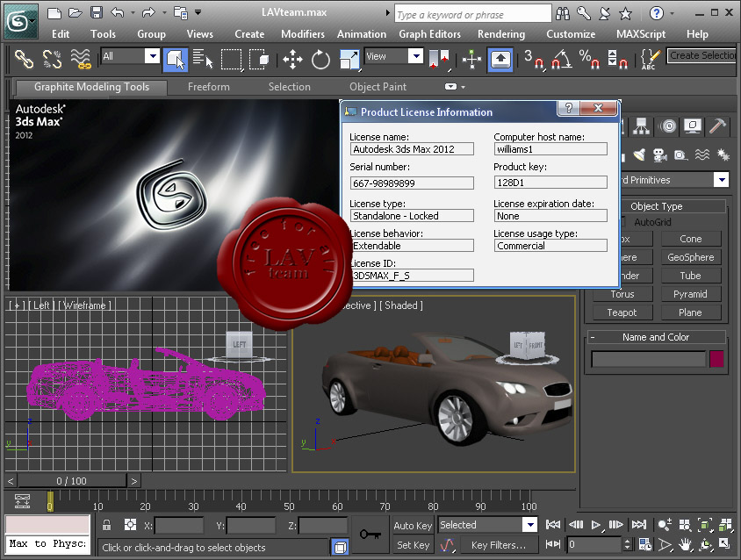Switch to Freeform ribbon tab
The height and width of the screenshot is (560, 741).
(x=209, y=87)
